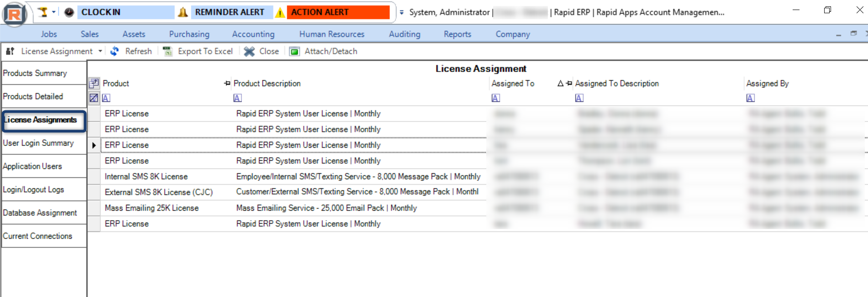868x297 pixels.
Task: Click the pin icon on the Assigned To column
Action: (569, 83)
